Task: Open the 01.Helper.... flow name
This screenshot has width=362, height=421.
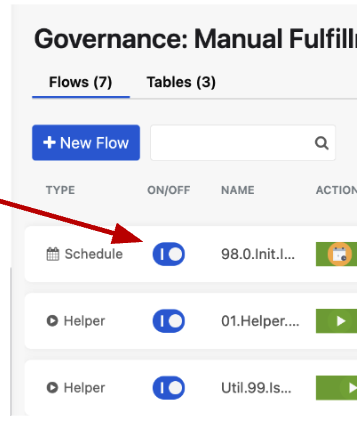Action: tap(260, 321)
